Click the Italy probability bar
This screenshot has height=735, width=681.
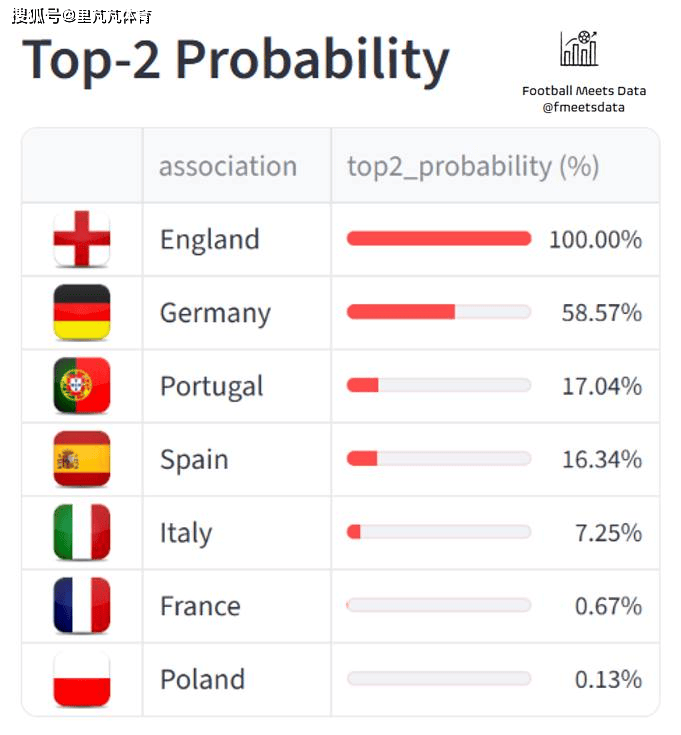pyautogui.click(x=439, y=532)
